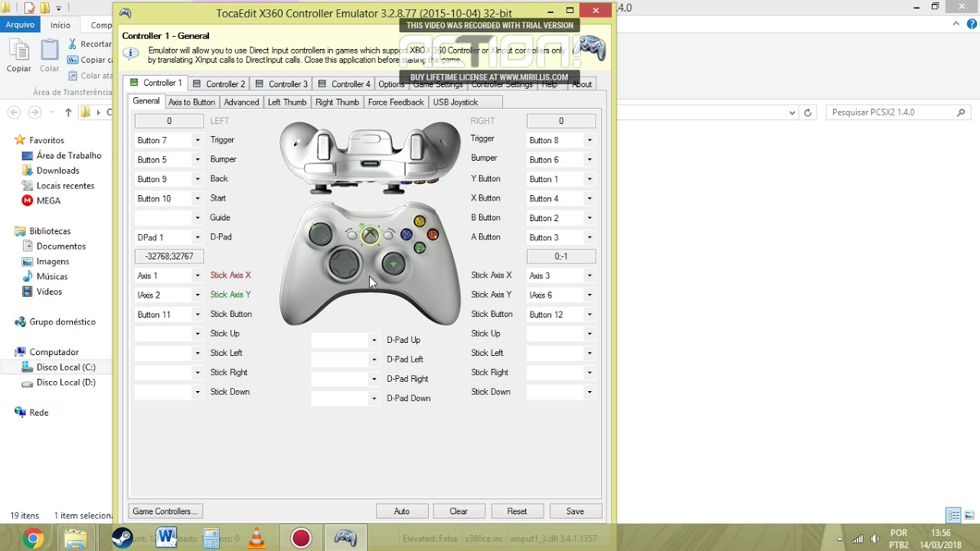Click the Auto button

click(x=402, y=511)
